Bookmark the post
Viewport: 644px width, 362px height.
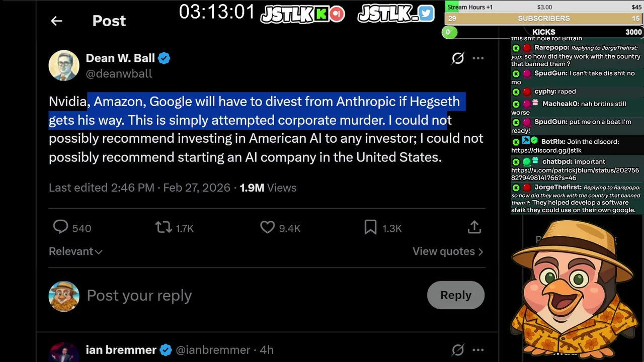point(370,228)
